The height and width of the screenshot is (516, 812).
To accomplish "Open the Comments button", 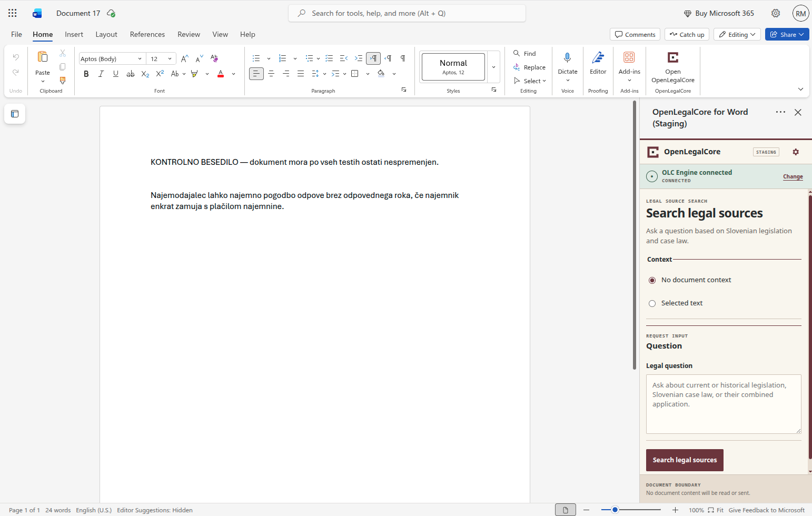I will (635, 34).
